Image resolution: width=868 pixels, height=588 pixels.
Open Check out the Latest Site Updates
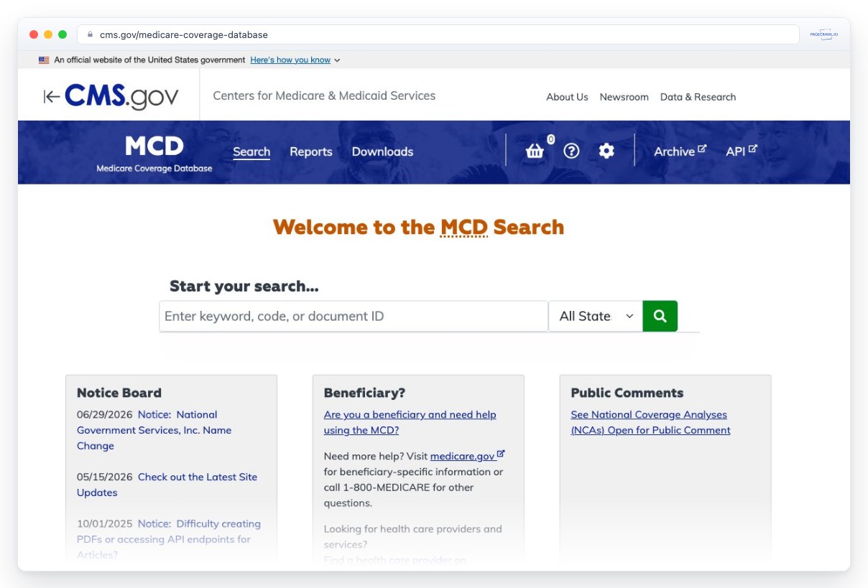[167, 485]
